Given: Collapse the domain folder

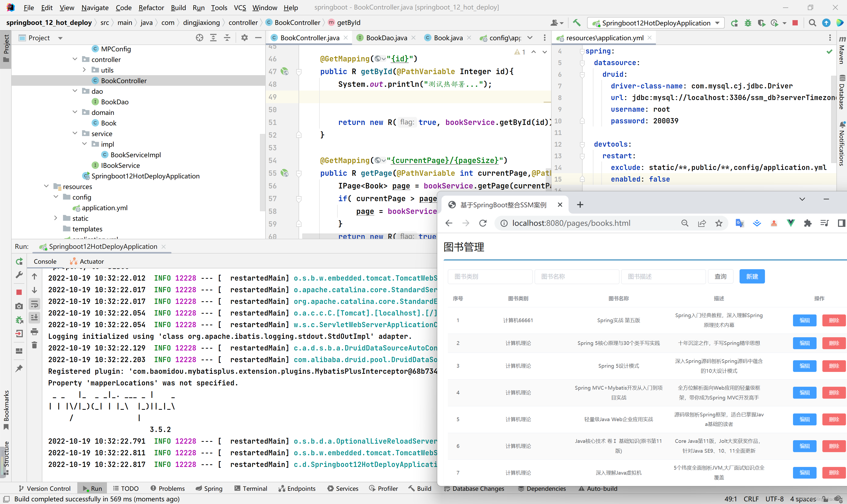Looking at the screenshot, I should point(75,112).
